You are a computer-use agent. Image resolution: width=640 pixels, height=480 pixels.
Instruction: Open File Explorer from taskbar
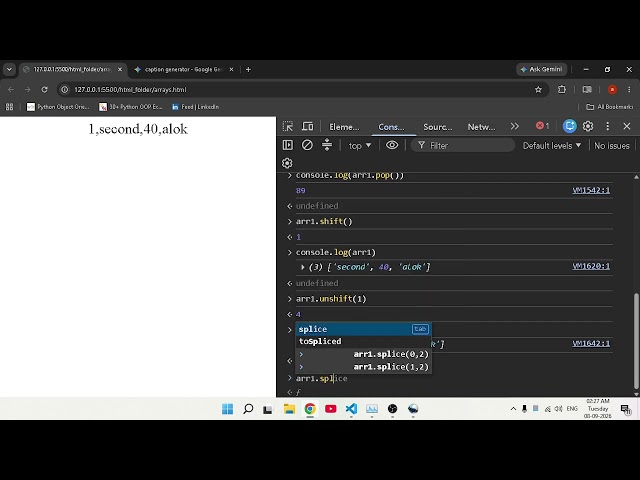tap(289, 409)
